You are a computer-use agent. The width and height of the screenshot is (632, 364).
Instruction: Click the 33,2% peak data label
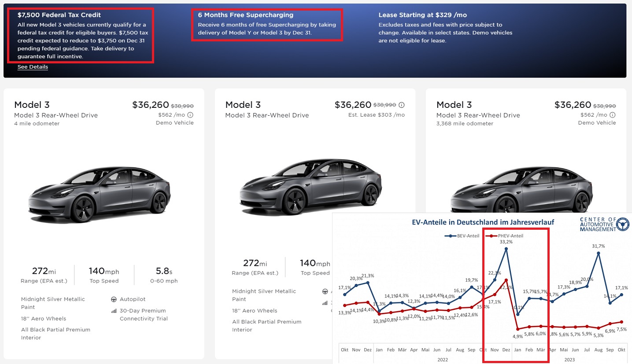[x=506, y=242]
